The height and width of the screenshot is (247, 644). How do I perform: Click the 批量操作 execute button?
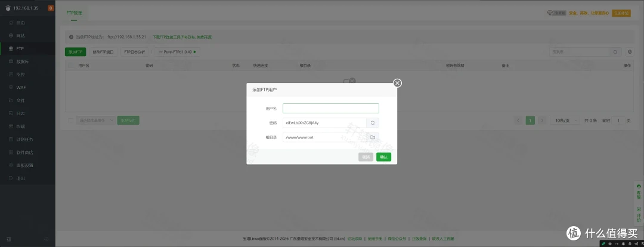pos(128,121)
